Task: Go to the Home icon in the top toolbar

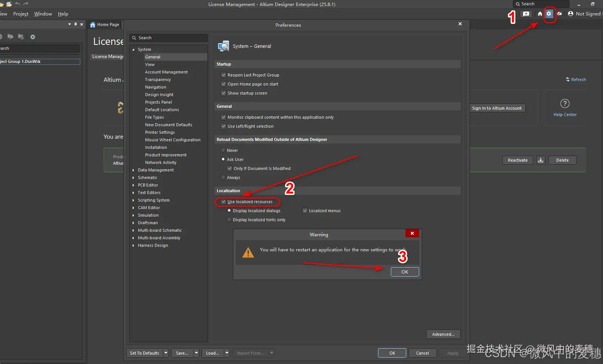Action: (x=540, y=14)
